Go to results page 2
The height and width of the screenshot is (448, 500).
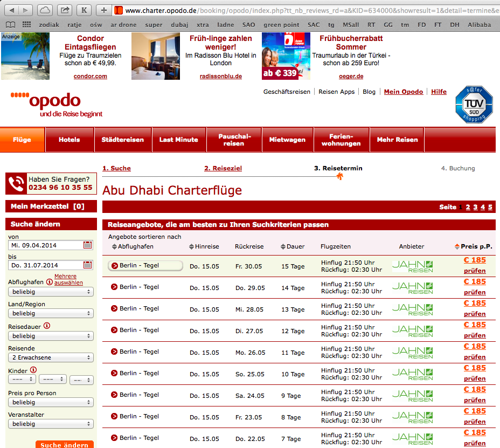tap(468, 207)
